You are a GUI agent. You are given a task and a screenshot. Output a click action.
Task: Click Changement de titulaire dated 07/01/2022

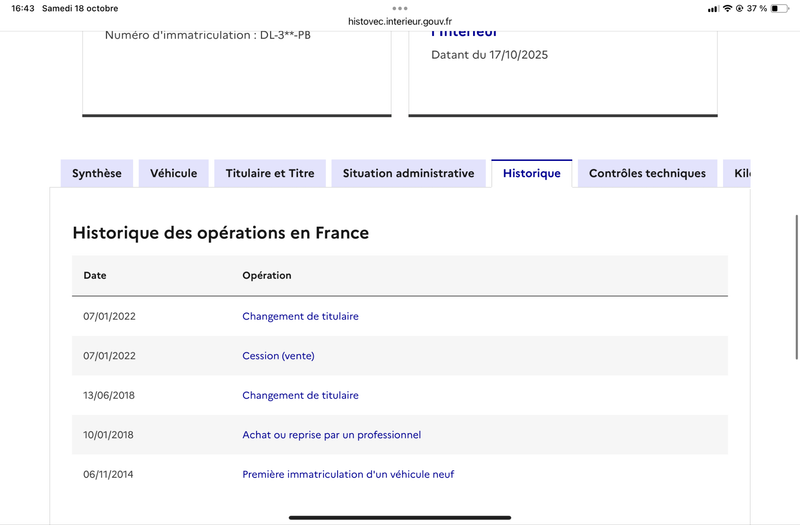[300, 316]
